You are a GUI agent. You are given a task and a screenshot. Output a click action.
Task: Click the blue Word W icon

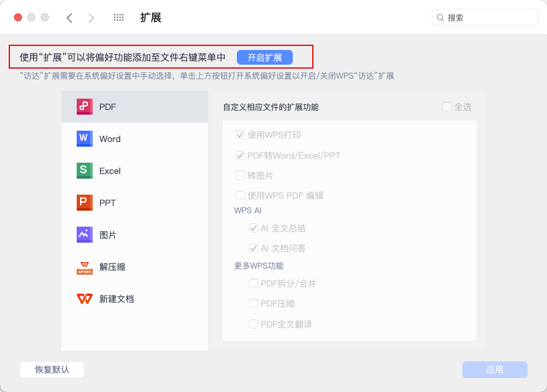[x=85, y=139]
